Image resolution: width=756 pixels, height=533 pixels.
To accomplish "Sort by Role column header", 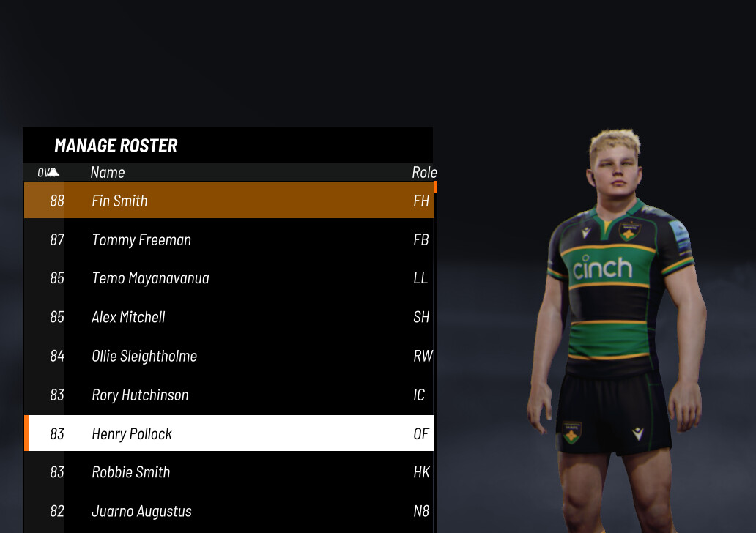I will pyautogui.click(x=424, y=173).
